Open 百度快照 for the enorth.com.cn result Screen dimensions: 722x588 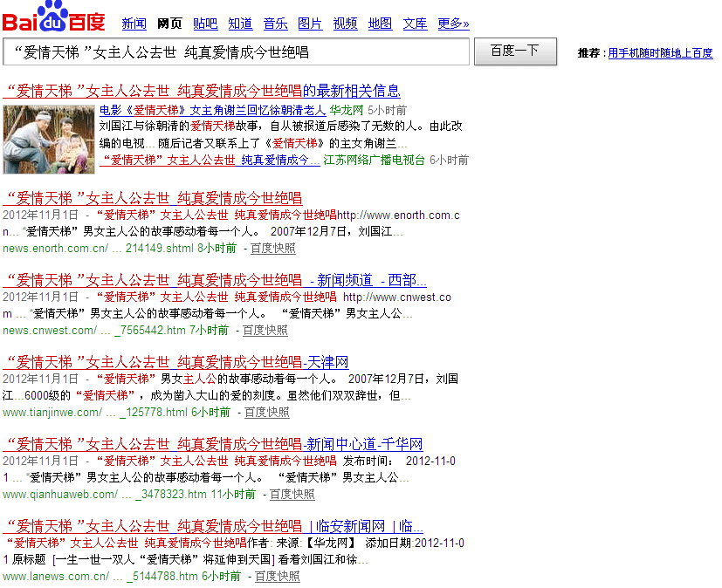(x=272, y=249)
